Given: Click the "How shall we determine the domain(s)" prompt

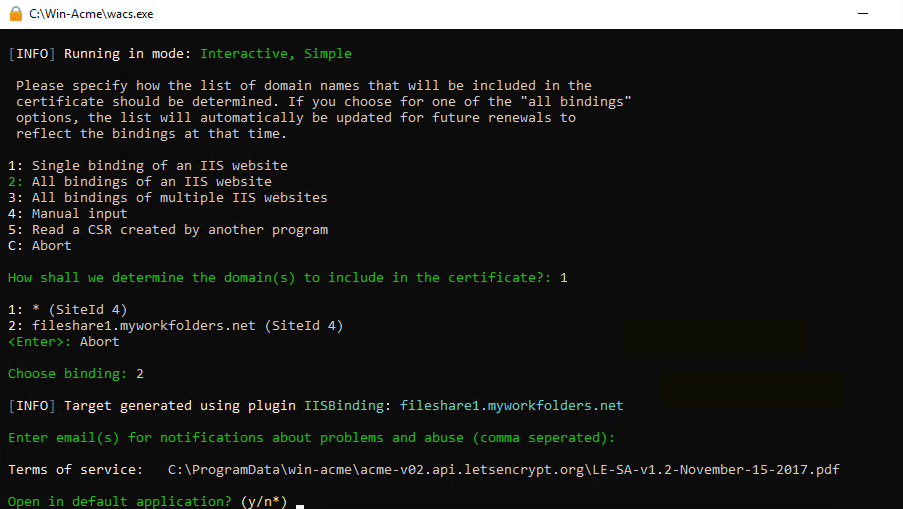Looking at the screenshot, I should coord(279,278).
